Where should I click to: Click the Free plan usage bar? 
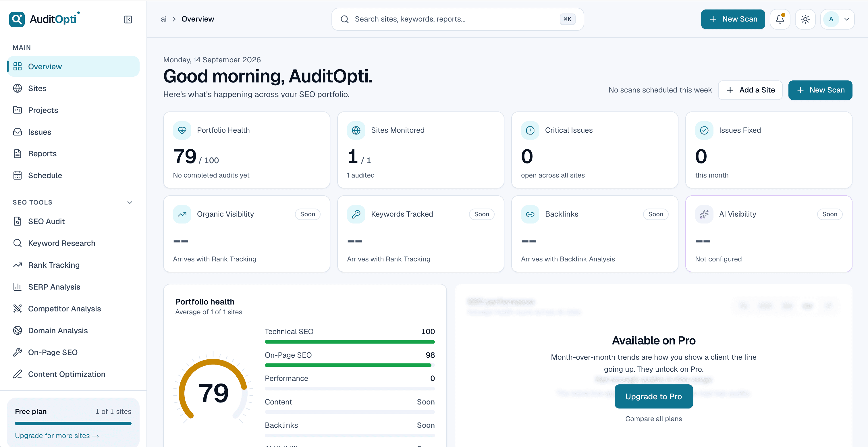pos(73,424)
